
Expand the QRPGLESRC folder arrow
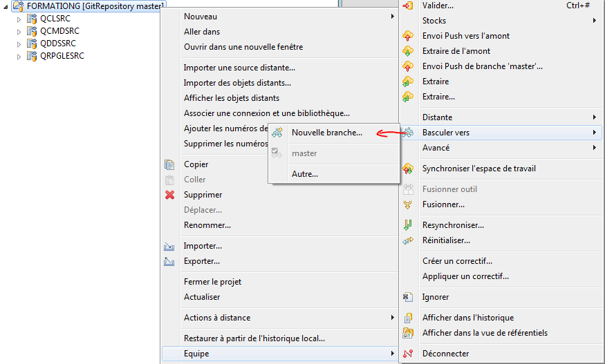point(19,57)
